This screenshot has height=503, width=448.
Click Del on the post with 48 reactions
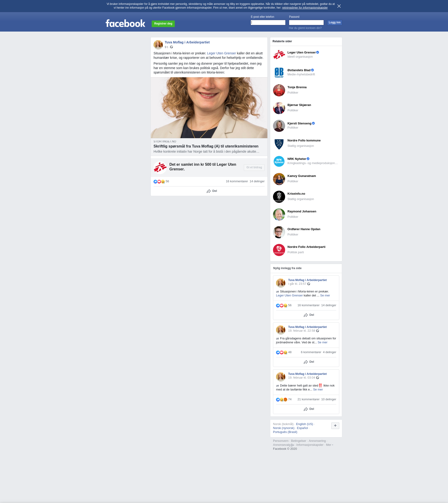(x=309, y=362)
